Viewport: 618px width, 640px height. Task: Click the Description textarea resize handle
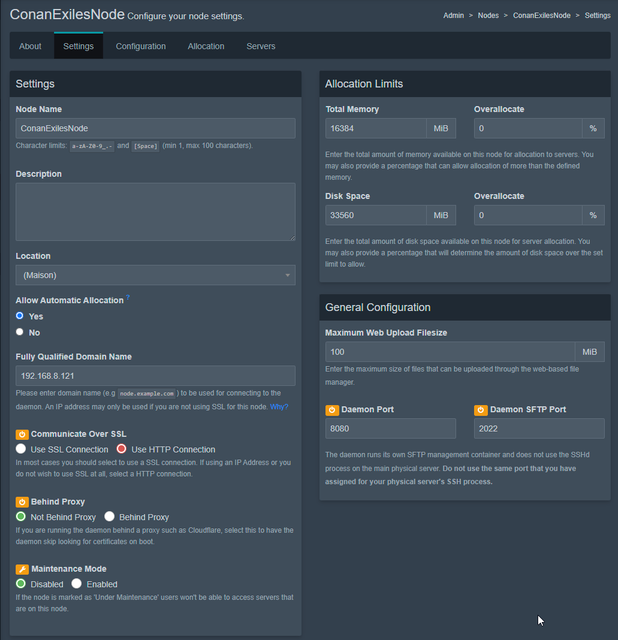293,238
